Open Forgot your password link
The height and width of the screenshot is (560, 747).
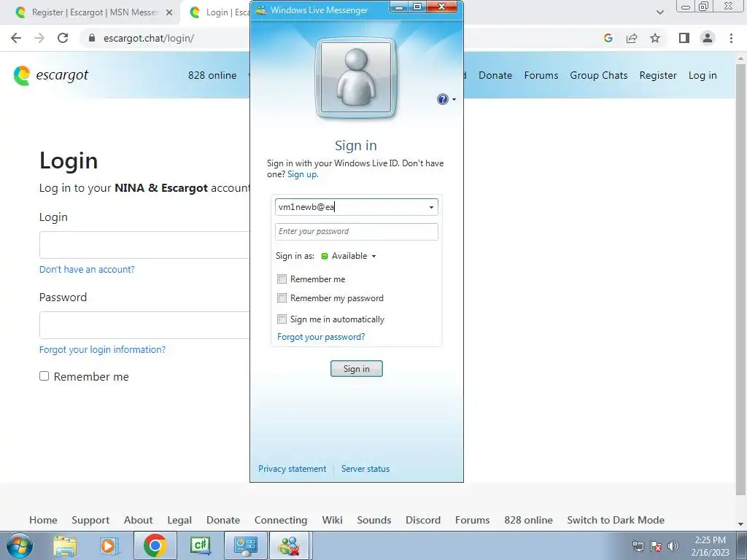pyautogui.click(x=321, y=337)
